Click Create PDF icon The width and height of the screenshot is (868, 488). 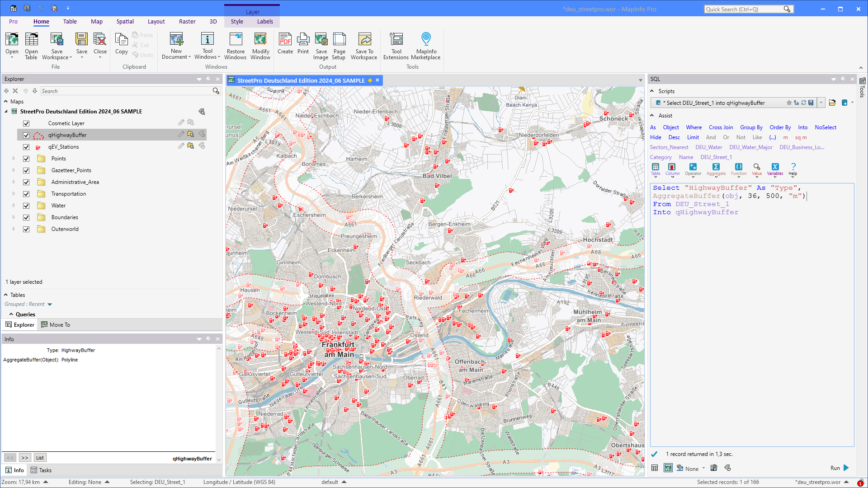[285, 43]
